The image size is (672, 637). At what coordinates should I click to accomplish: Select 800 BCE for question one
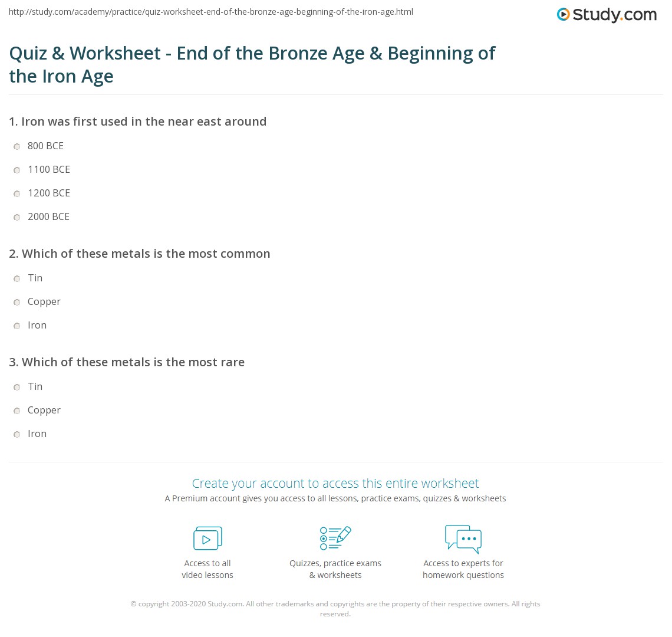point(17,146)
